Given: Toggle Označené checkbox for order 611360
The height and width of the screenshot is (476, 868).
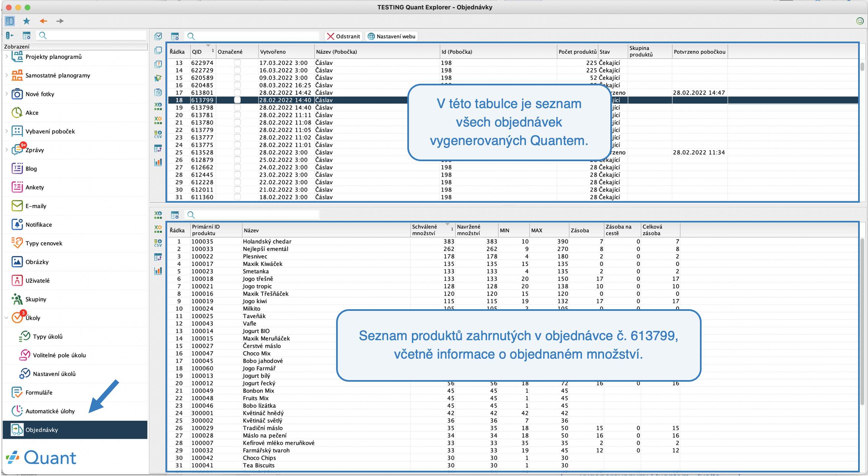Looking at the screenshot, I should click(x=237, y=197).
